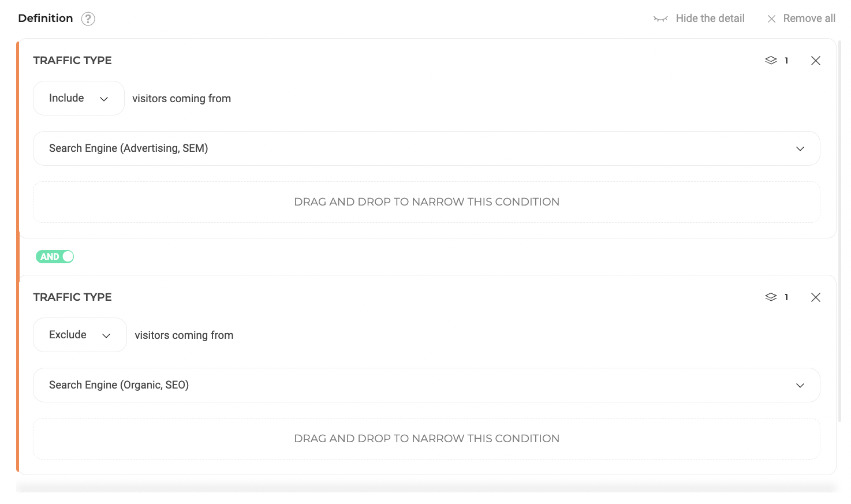Click the vertical scrollbar on the right

839,231
